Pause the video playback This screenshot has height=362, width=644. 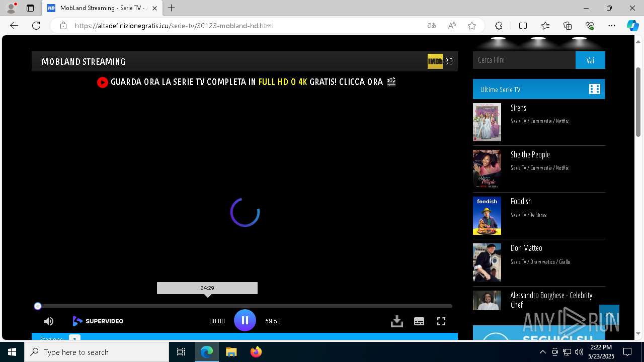coord(245,320)
